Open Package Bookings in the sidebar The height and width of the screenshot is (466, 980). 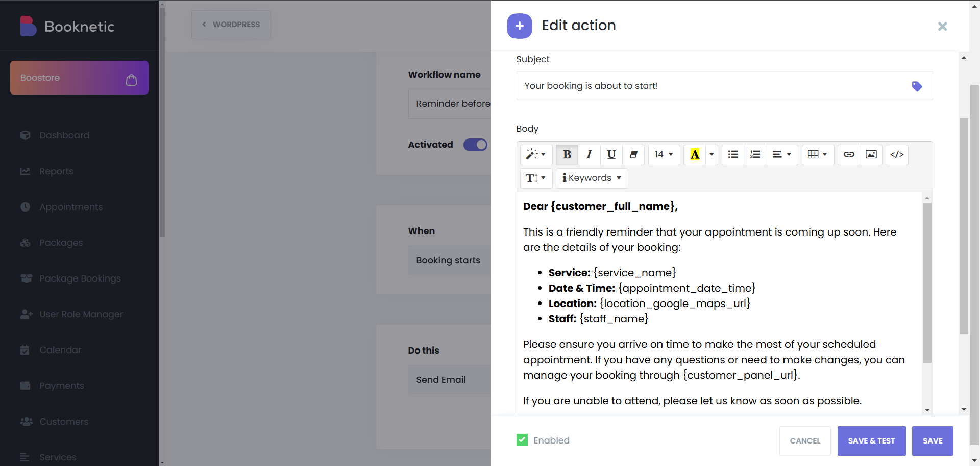coord(80,278)
